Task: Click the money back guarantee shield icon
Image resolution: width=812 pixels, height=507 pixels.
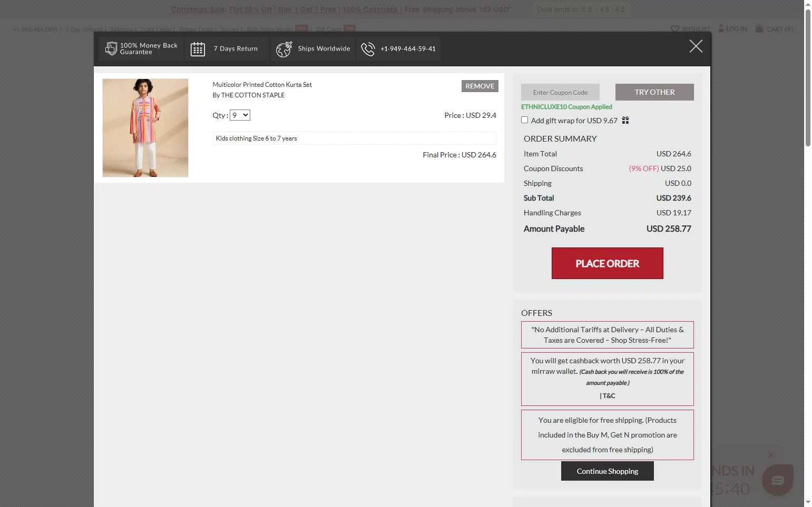Action: click(x=111, y=48)
